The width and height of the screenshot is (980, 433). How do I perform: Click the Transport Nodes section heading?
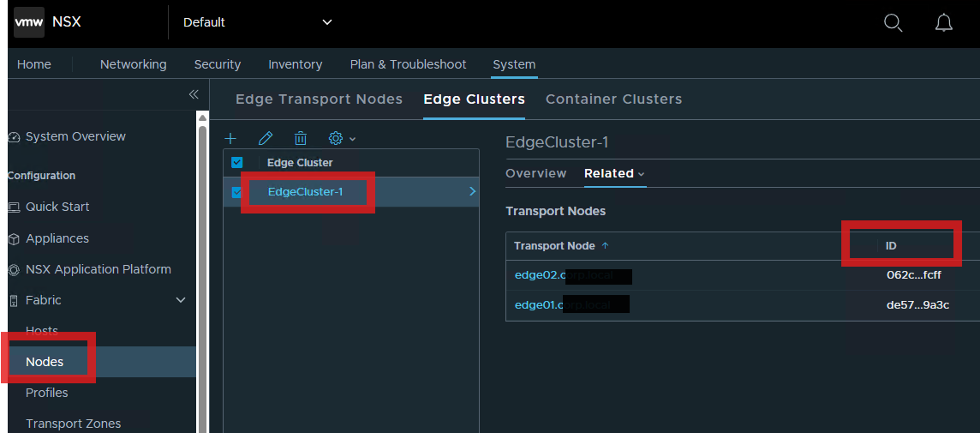[556, 211]
